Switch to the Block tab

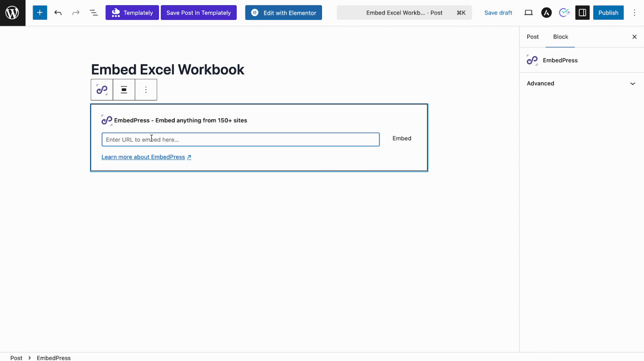tap(561, 37)
